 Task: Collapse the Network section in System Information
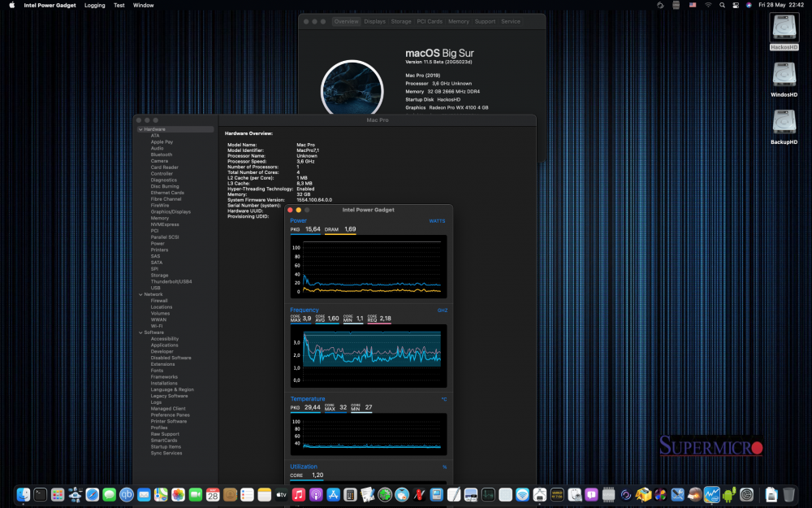click(x=140, y=294)
